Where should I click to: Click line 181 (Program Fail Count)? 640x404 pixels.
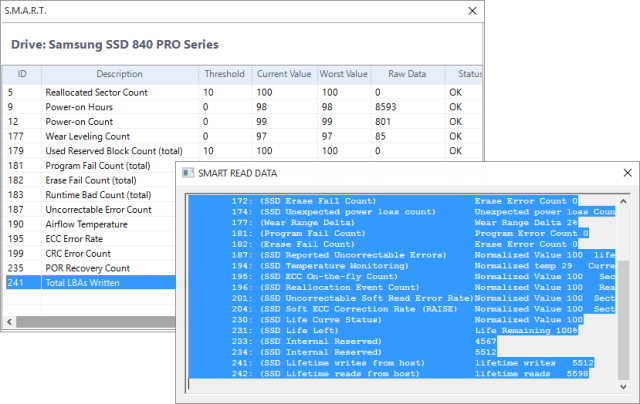(410, 233)
